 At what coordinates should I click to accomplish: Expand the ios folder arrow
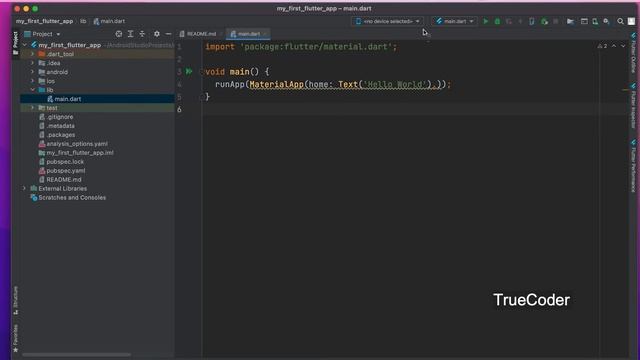(33, 81)
